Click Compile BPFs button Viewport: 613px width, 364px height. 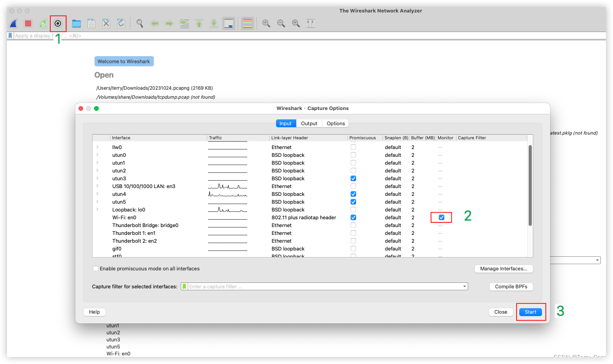click(x=511, y=286)
